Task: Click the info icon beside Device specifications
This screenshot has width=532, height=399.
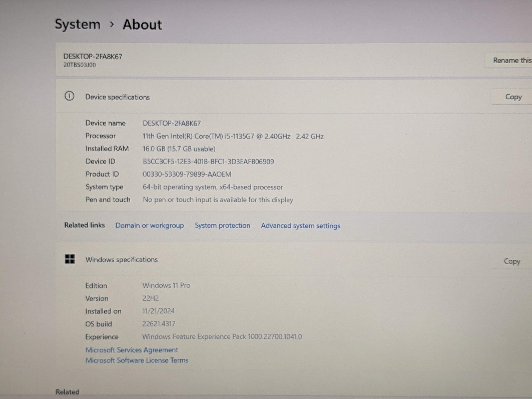Action: click(69, 96)
